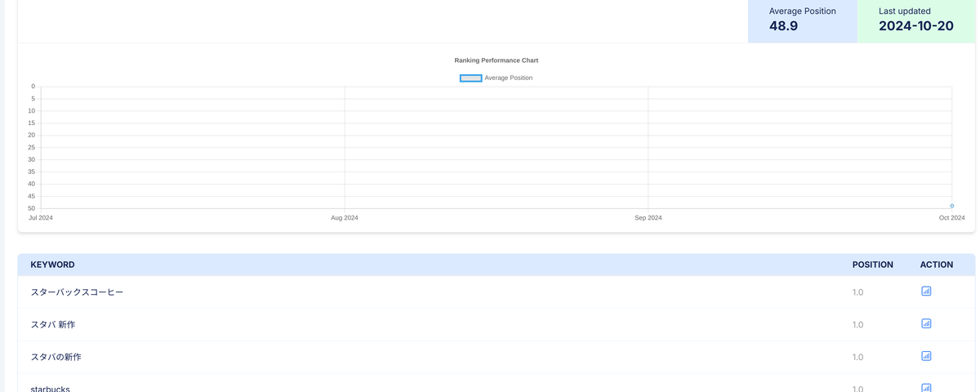
Task: Sort by the KEYWORD column header
Action: pyautogui.click(x=52, y=265)
